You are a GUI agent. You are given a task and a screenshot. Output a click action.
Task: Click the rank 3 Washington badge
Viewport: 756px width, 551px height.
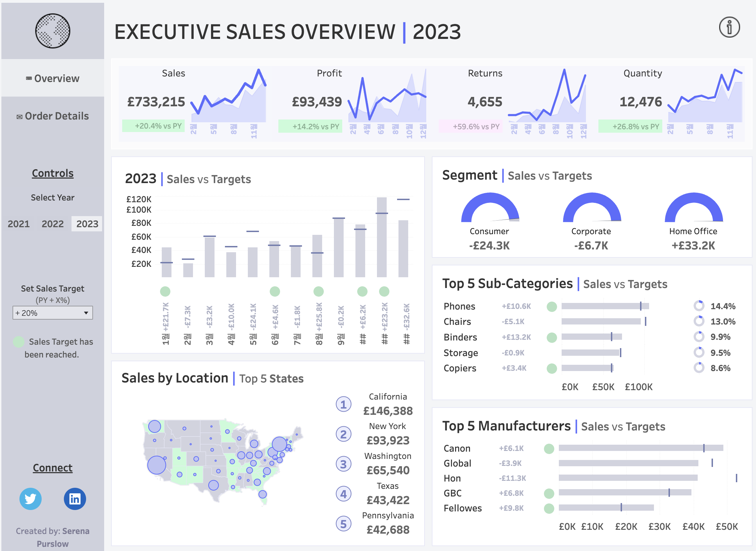pyautogui.click(x=343, y=464)
